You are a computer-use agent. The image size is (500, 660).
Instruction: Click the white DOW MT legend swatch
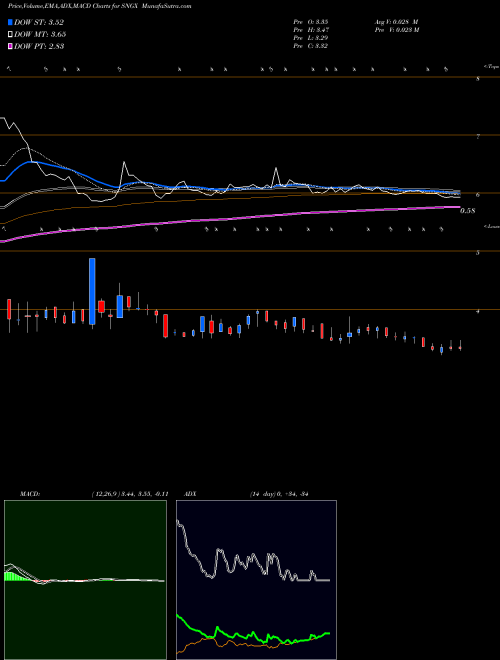10,34
